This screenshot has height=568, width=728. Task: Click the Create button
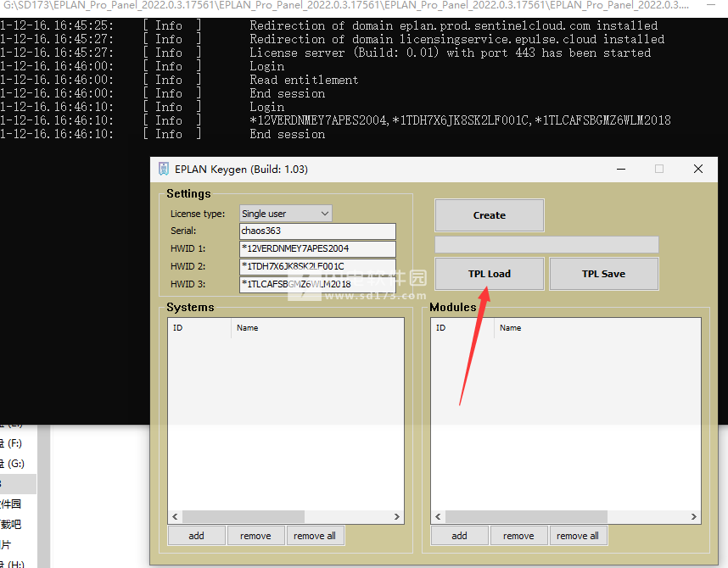pos(490,215)
